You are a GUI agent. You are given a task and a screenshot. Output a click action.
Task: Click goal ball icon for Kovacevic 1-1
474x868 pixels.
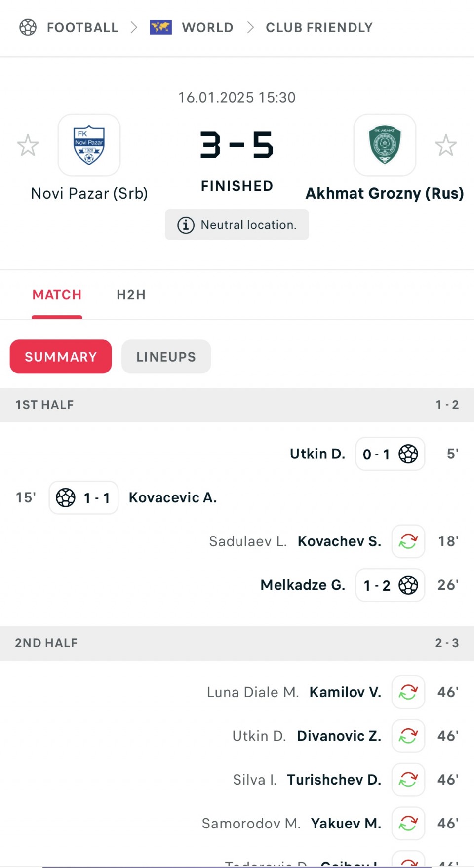pos(66,498)
